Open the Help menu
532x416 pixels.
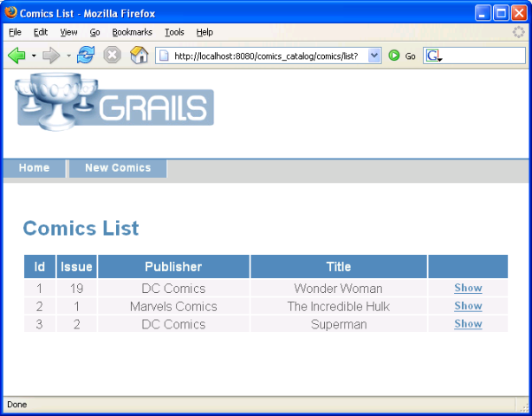pyautogui.click(x=204, y=32)
